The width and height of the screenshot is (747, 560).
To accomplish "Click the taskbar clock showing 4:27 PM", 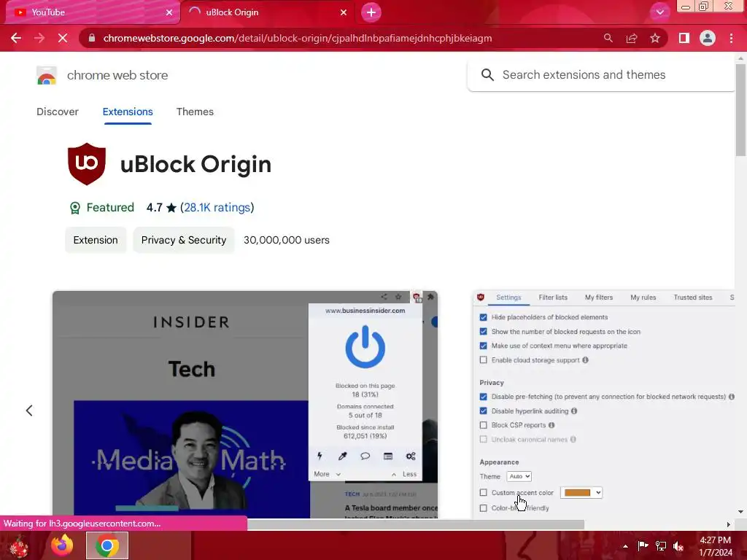I will 716,546.
